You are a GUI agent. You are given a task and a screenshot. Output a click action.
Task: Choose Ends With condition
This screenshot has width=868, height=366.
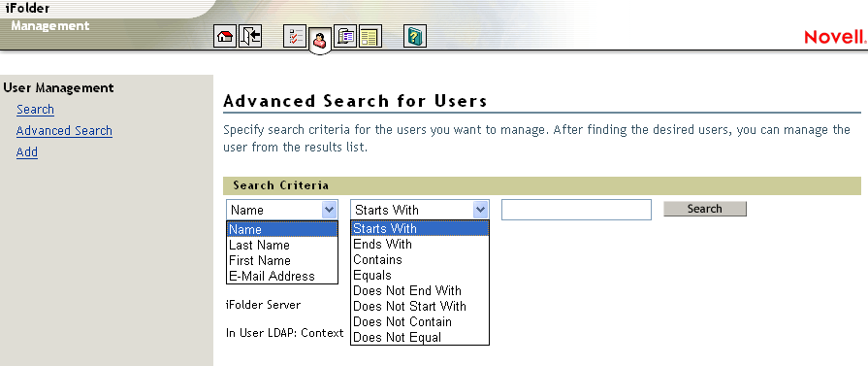[x=420, y=244]
